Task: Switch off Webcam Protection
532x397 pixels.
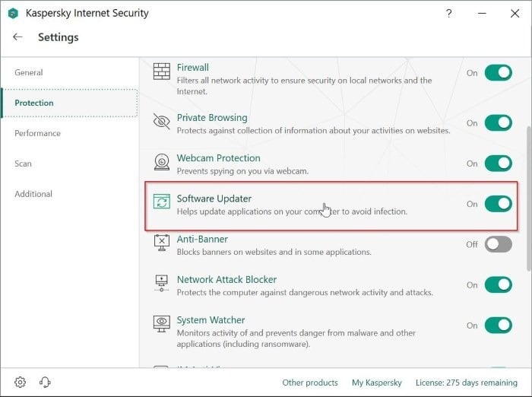Action: (x=498, y=164)
